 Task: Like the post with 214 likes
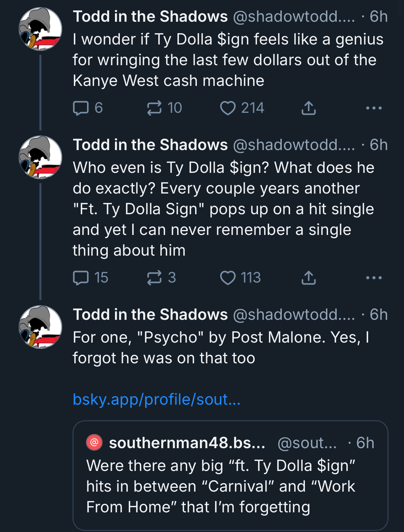(x=242, y=108)
